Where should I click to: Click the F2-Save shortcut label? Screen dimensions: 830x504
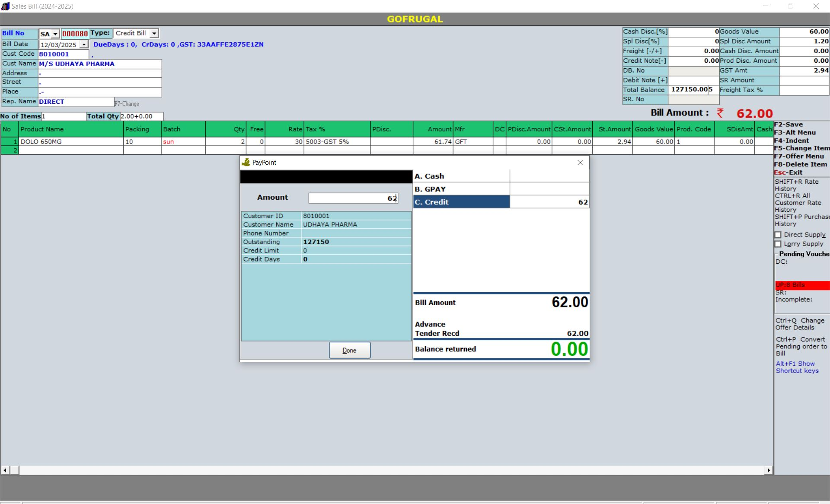click(x=788, y=124)
